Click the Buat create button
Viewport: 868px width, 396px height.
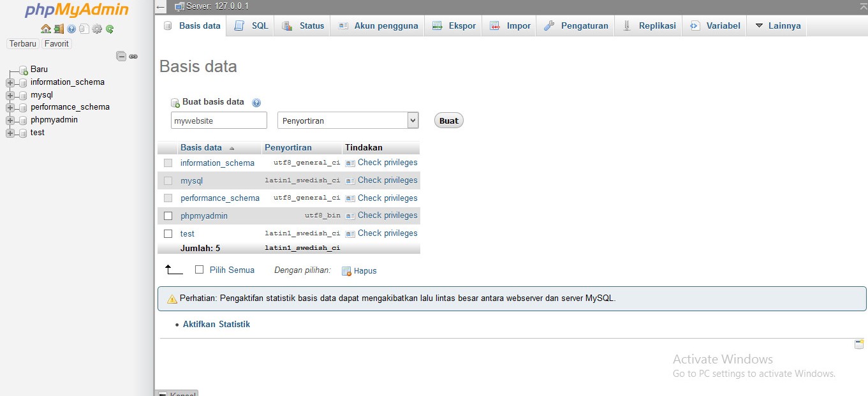[x=449, y=121]
